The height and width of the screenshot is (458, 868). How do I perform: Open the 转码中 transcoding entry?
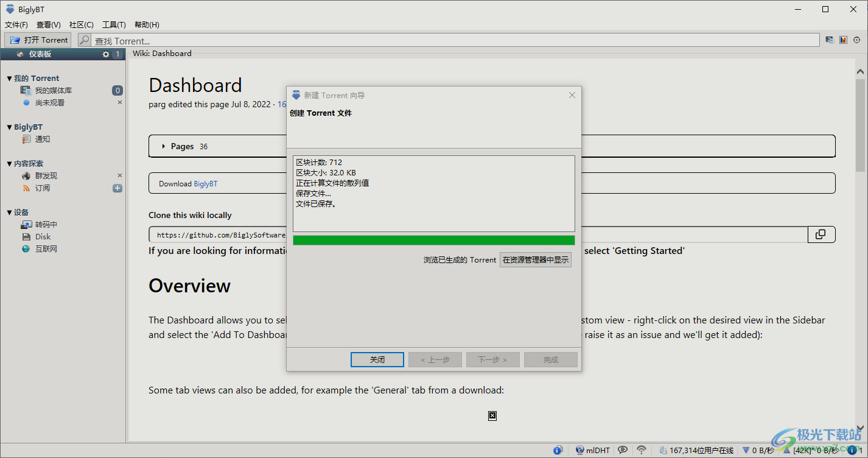click(x=46, y=225)
